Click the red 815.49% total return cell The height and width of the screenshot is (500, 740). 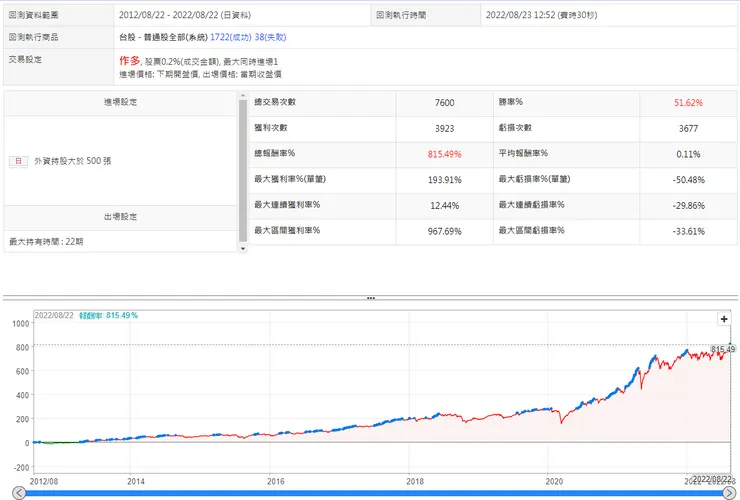point(444,154)
